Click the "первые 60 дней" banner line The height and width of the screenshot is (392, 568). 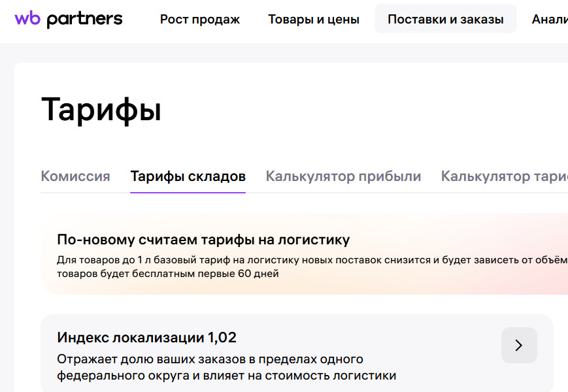pyautogui.click(x=168, y=274)
